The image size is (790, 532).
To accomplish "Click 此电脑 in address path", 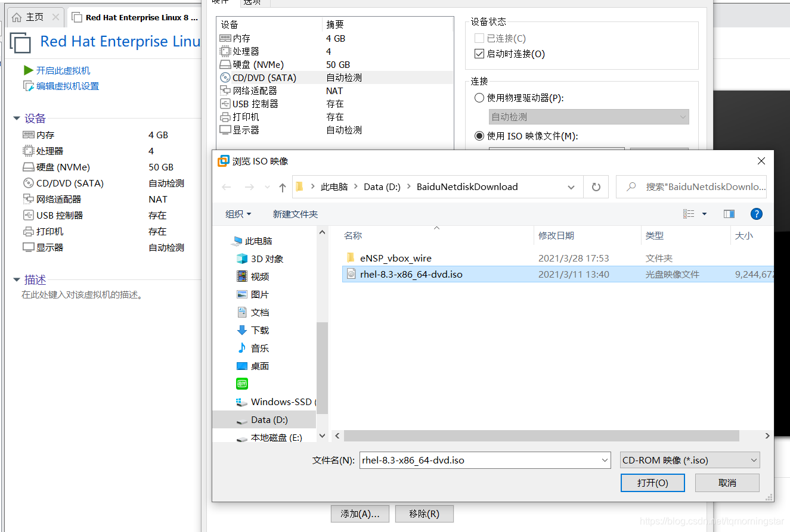I will pyautogui.click(x=334, y=186).
